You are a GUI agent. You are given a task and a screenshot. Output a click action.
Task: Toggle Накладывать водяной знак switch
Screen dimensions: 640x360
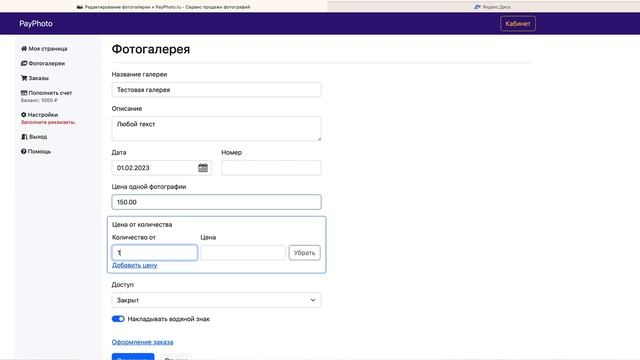pos(118,319)
